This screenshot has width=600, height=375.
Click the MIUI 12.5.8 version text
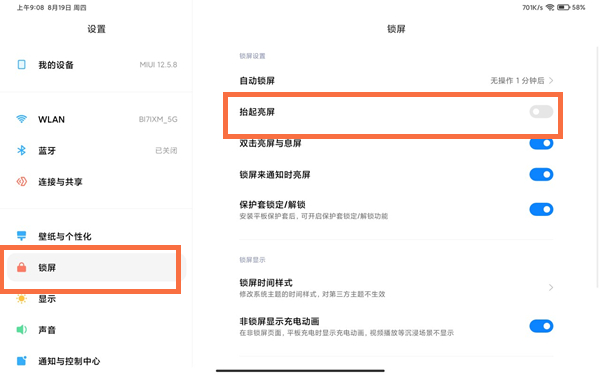(158, 65)
